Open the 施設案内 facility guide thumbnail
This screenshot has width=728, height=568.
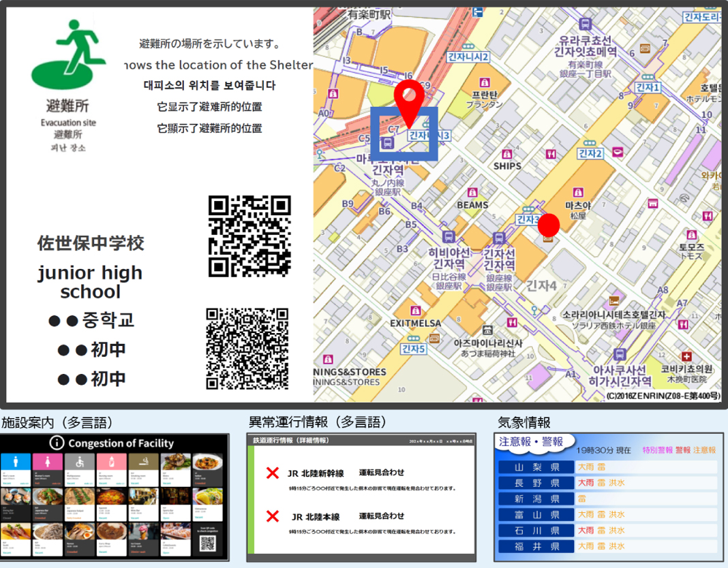pyautogui.click(x=115, y=497)
